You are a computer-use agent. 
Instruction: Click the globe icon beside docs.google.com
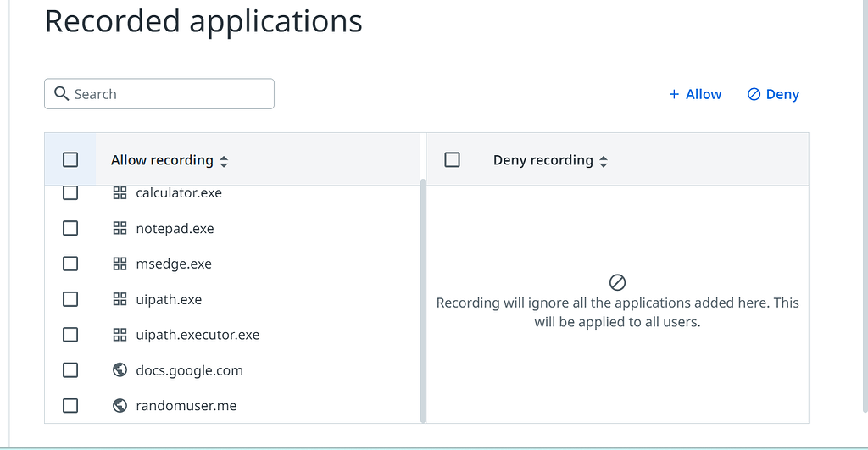(x=120, y=370)
